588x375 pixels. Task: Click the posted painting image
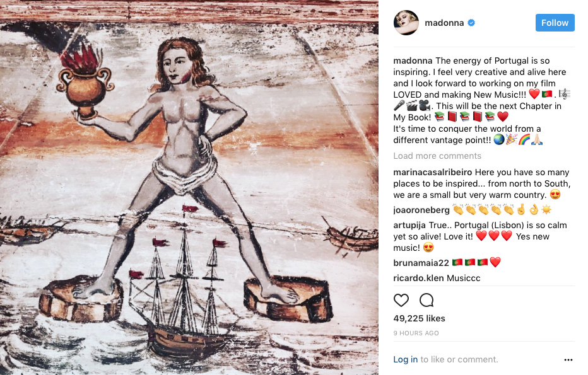coord(189,187)
